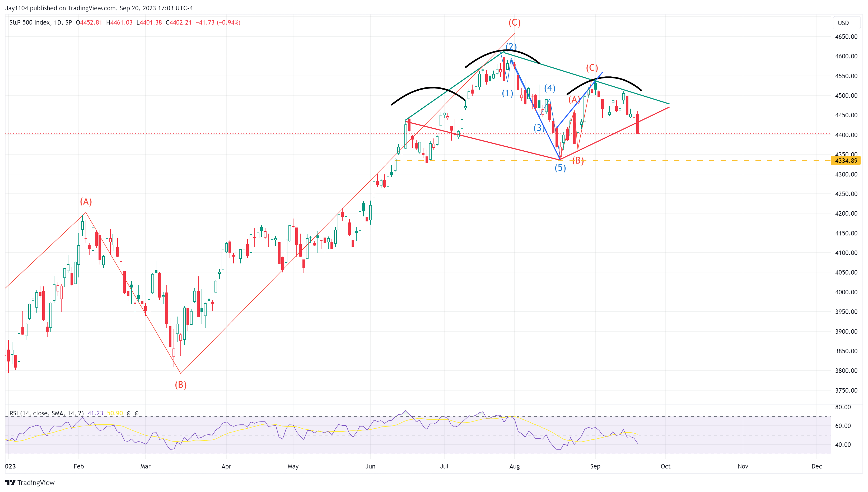The image size is (868, 492).
Task: Click the purple RSI value 41.23
Action: tap(95, 413)
